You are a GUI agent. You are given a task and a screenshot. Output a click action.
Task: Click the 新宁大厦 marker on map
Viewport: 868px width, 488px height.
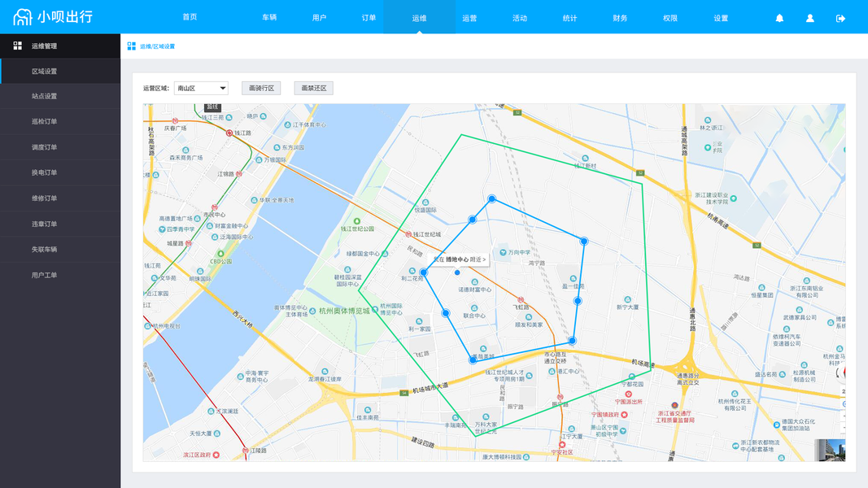click(627, 299)
